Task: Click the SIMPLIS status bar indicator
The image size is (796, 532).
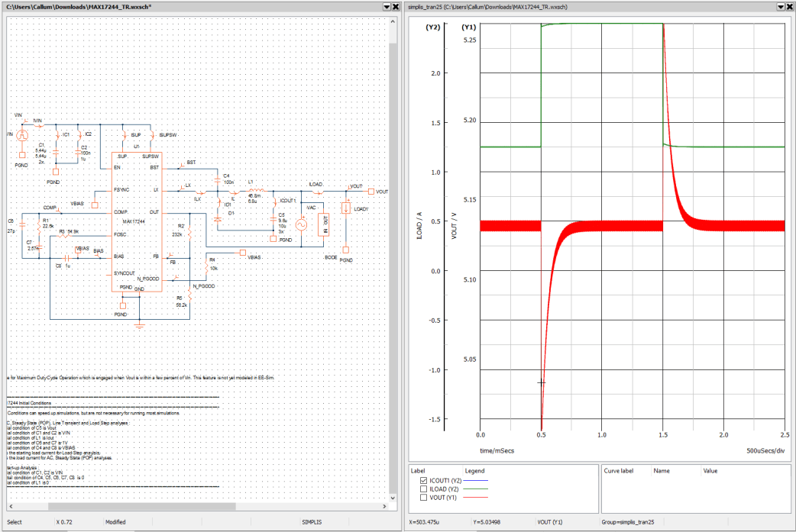Action: pos(312,522)
